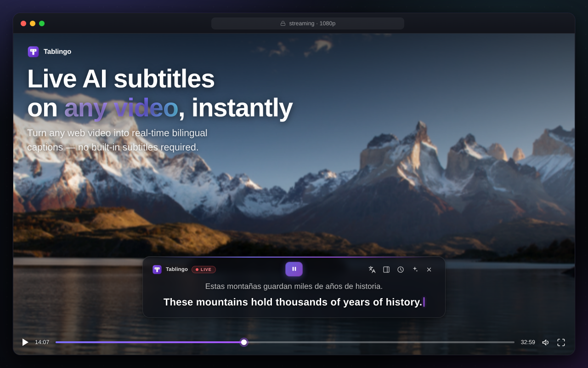The width and height of the screenshot is (588, 368).
Task: Play the video
Action: pyautogui.click(x=25, y=342)
